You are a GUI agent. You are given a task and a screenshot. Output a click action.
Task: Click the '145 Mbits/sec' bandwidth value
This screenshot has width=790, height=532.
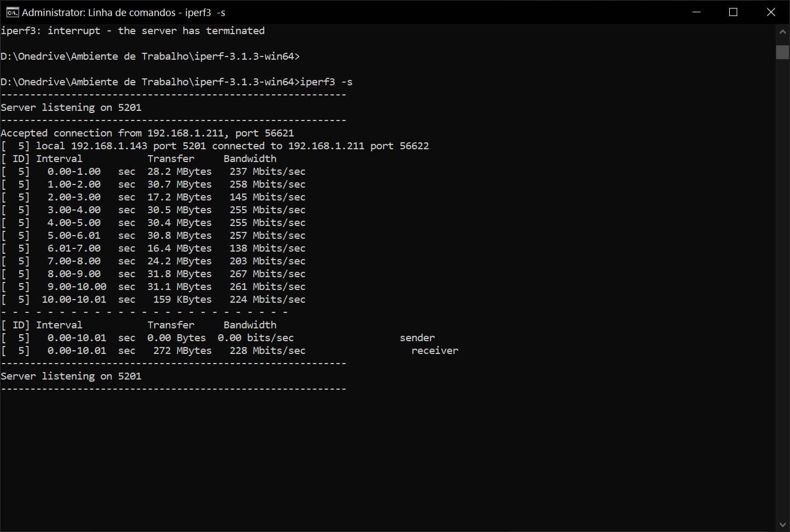267,197
